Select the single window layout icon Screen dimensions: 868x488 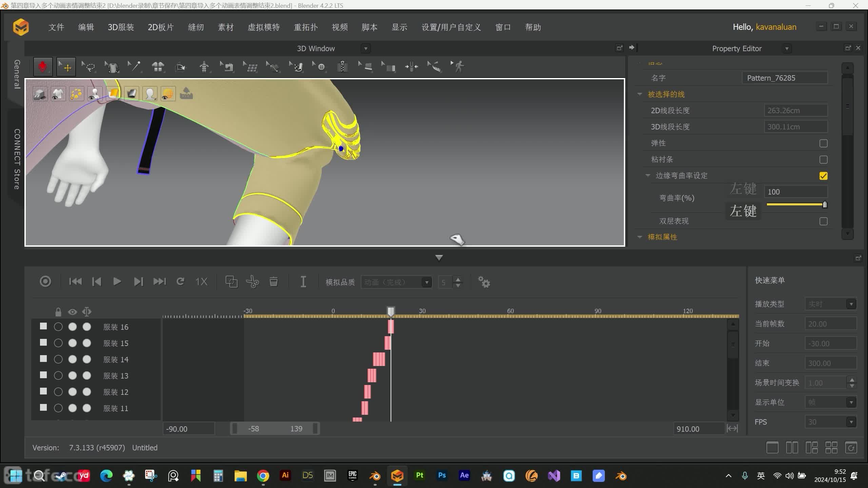772,448
